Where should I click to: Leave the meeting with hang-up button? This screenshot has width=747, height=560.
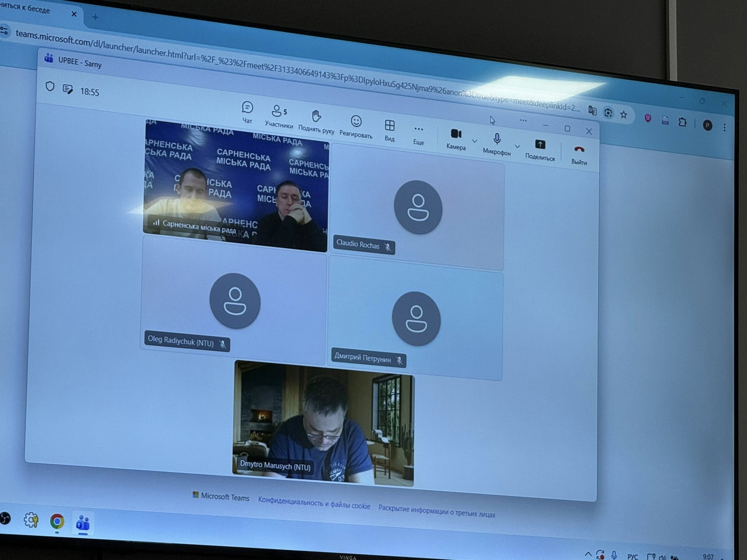pyautogui.click(x=579, y=150)
